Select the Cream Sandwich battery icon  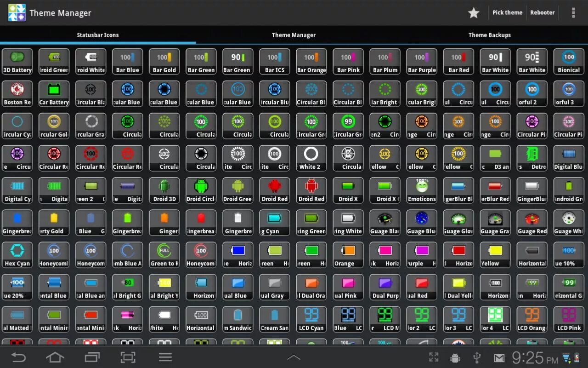[x=275, y=319]
